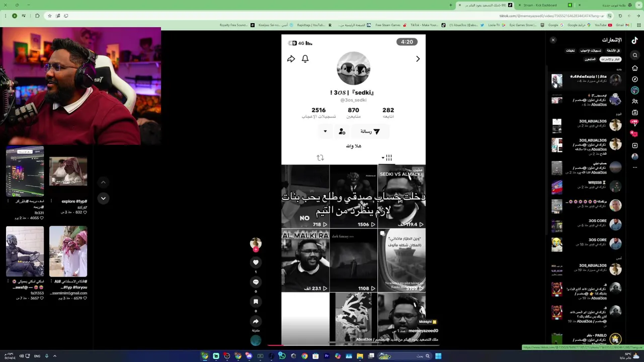Share the video using arrow icon

tap(256, 321)
